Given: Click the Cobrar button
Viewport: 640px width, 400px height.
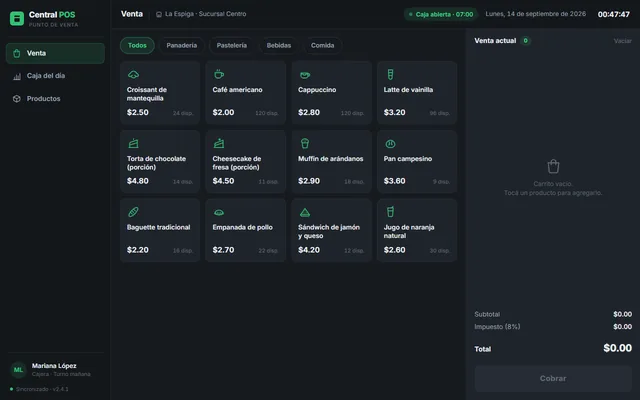Looking at the screenshot, I should click(x=553, y=378).
